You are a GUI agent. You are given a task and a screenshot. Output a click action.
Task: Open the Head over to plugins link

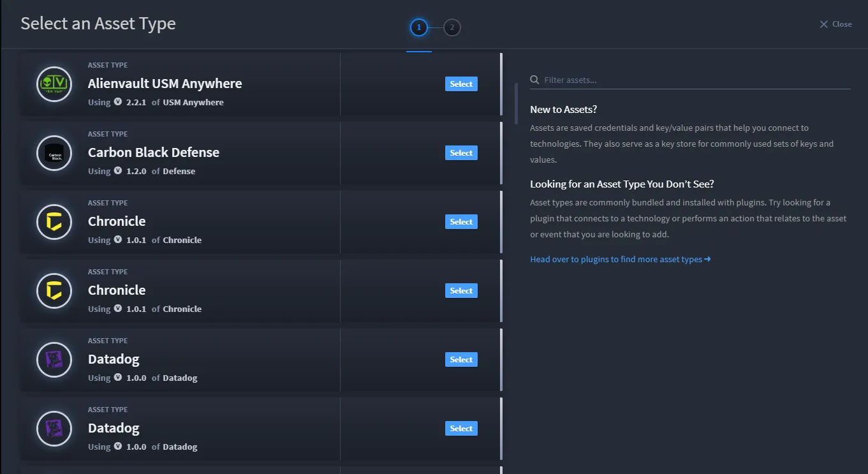coord(620,260)
